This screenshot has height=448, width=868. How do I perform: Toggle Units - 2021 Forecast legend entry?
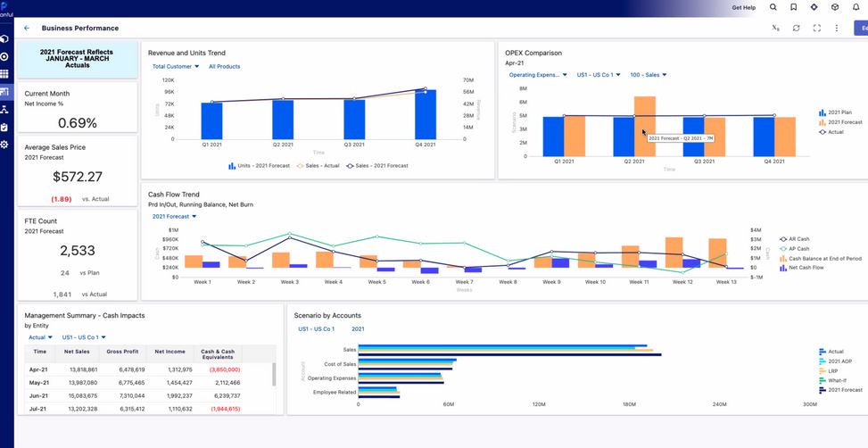(x=259, y=166)
